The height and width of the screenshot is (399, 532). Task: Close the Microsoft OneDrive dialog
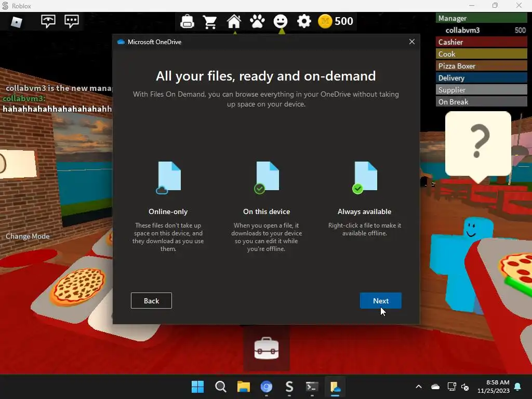tap(412, 42)
